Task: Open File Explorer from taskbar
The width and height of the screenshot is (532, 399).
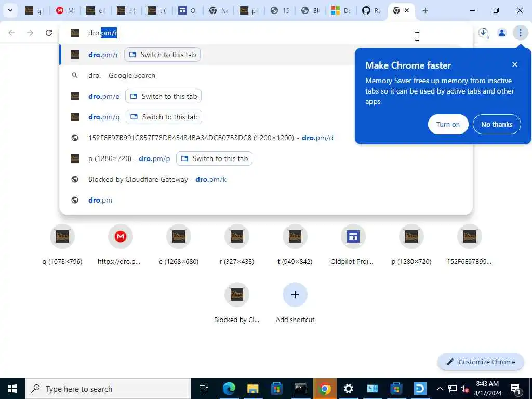Action: 253,389
